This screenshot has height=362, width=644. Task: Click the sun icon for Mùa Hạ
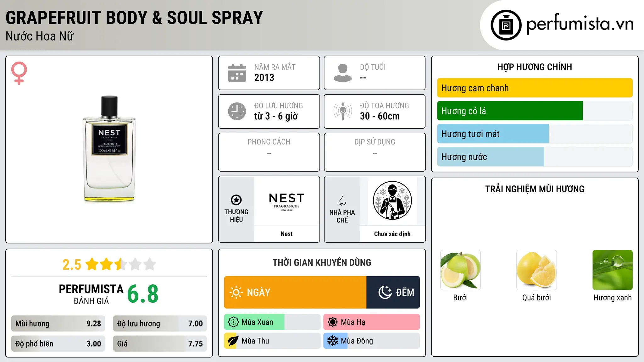333,322
